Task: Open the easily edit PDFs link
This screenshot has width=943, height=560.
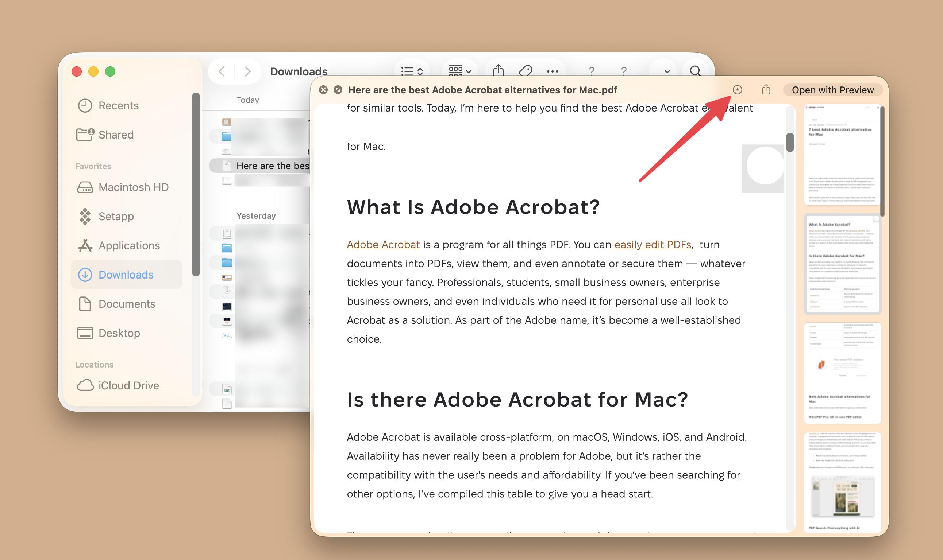Action: tap(653, 245)
